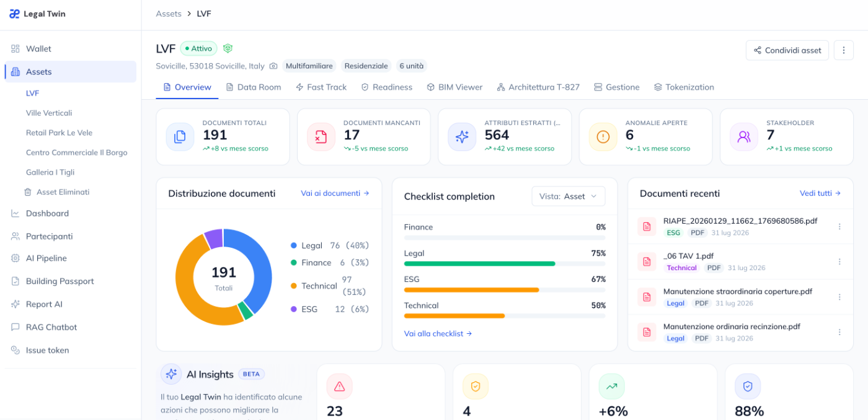Screen dimensions: 868x420
Task: Click the Issue token coins icon
Action: coord(15,350)
